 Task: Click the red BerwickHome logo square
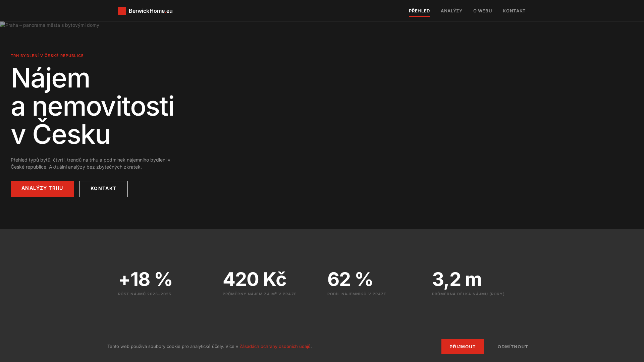coord(122,11)
